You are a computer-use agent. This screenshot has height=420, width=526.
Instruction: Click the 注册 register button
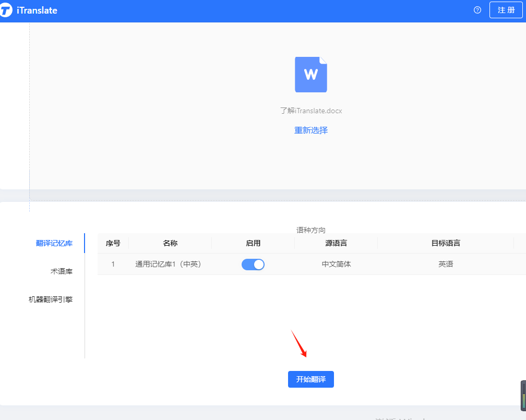click(506, 10)
